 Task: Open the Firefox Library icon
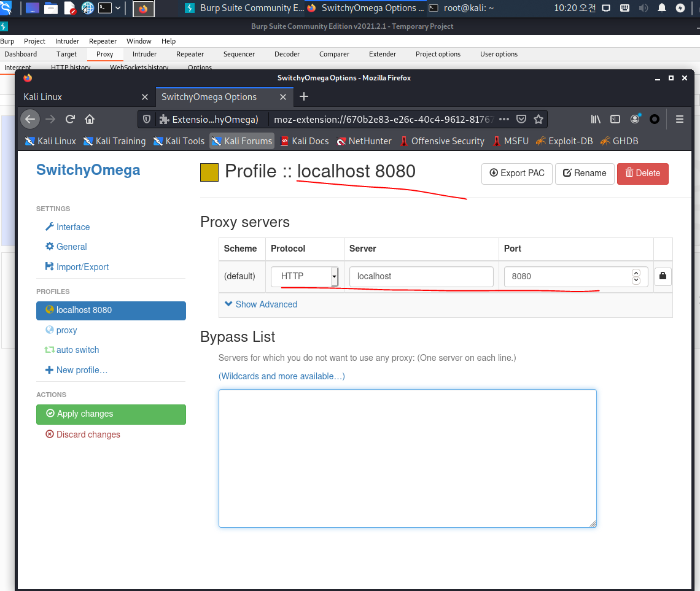596,119
